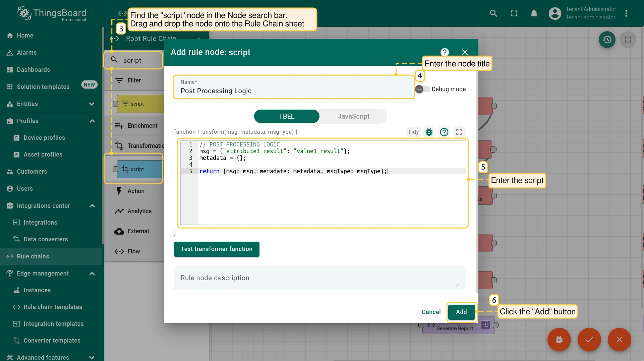Open Dashboards in the sidebar
The width and height of the screenshot is (644, 361).
click(34, 70)
